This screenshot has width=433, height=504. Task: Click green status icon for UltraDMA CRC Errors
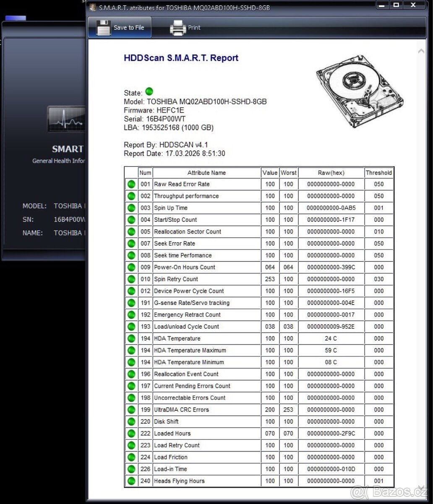[x=131, y=409]
